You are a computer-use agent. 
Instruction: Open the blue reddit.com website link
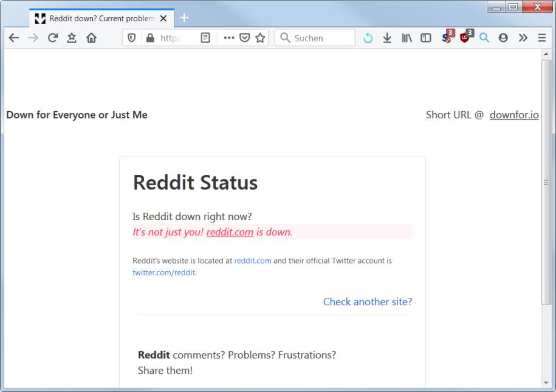pos(253,261)
